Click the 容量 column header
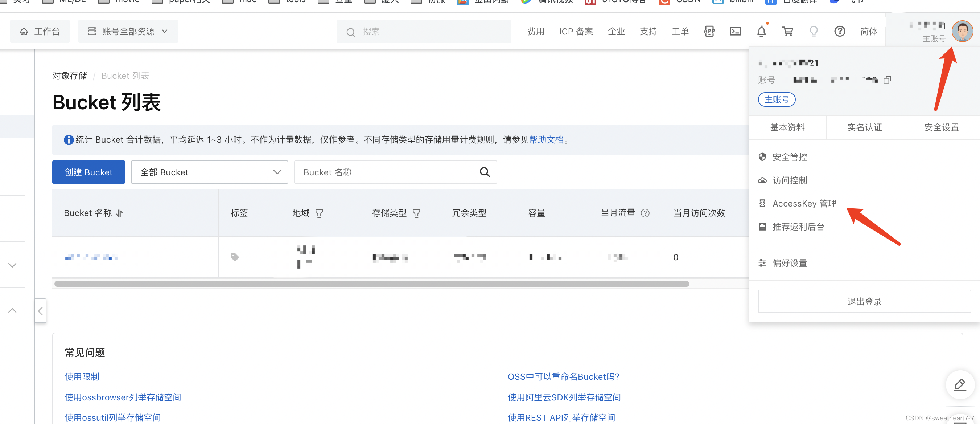980x424 pixels. tap(536, 213)
